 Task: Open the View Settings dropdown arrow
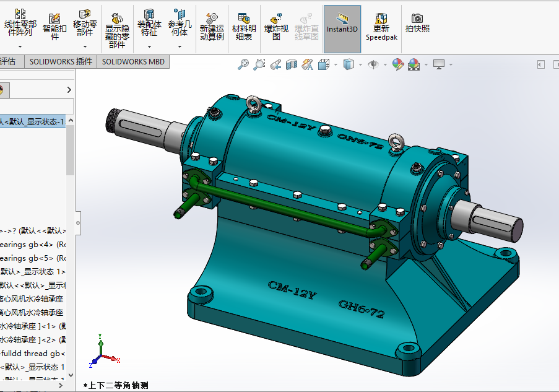pos(451,64)
